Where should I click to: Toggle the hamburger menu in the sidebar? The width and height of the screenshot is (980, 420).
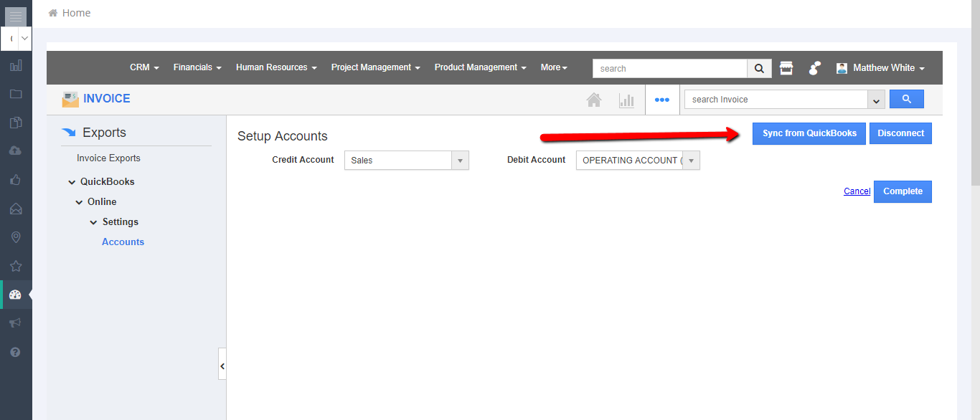[16, 16]
